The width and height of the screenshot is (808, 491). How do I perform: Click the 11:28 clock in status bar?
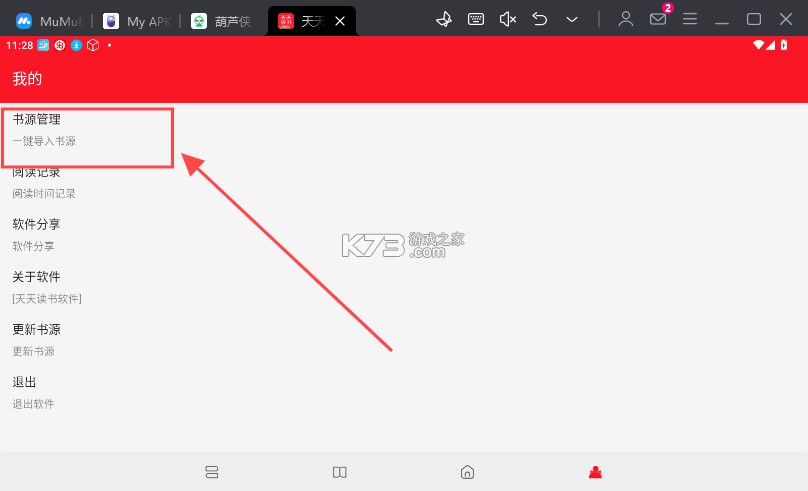pyautogui.click(x=20, y=45)
